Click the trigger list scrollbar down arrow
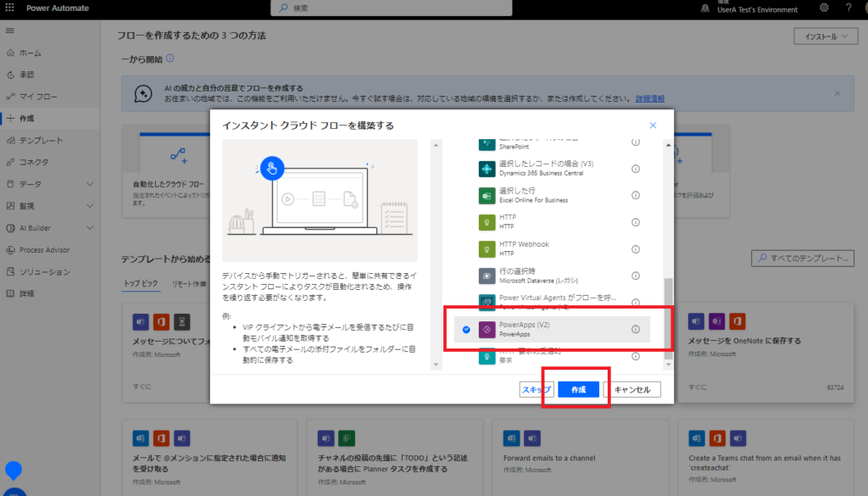The width and height of the screenshot is (868, 496). (x=668, y=365)
